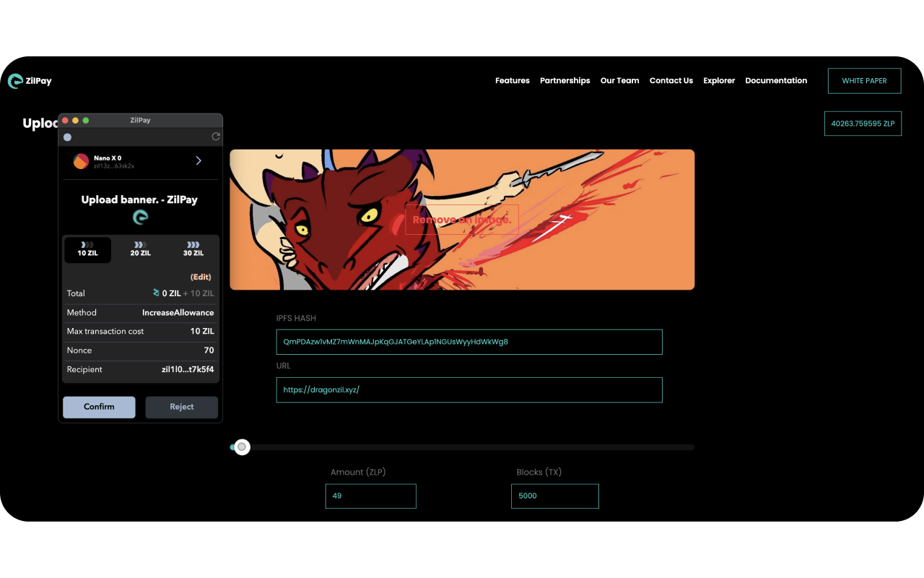
Task: Click the IncreaseAllowance method value
Action: [x=178, y=313]
